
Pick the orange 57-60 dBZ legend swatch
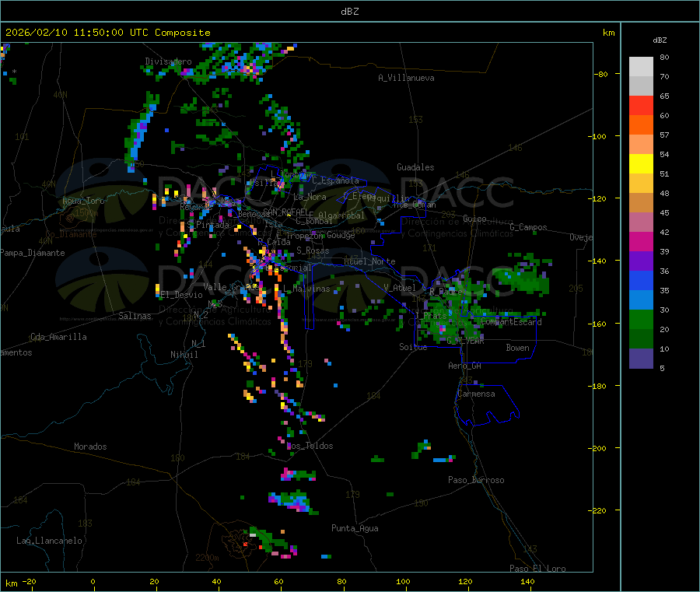[641, 125]
